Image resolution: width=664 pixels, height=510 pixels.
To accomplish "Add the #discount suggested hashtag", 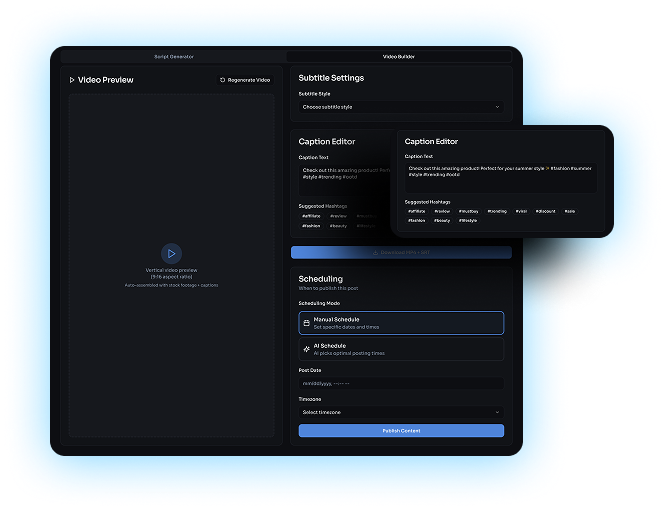I will (x=545, y=211).
